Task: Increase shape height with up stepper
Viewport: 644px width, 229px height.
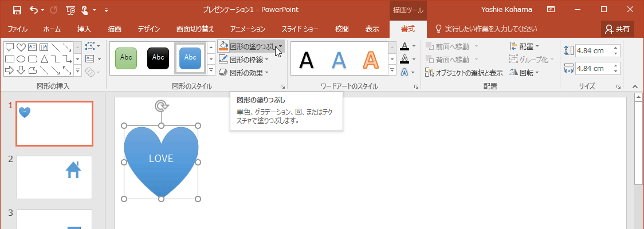Action: pyautogui.click(x=616, y=48)
